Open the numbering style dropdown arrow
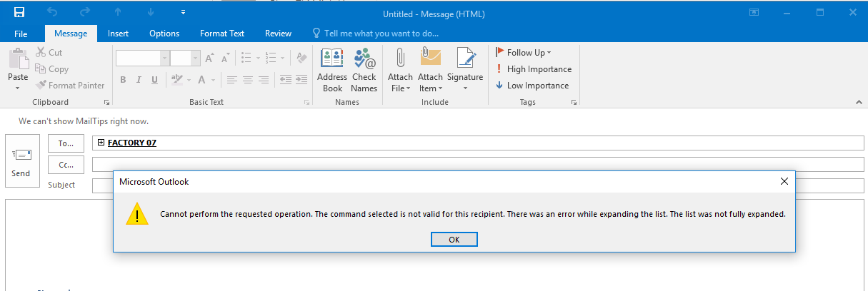This screenshot has width=868, height=291. [x=283, y=58]
